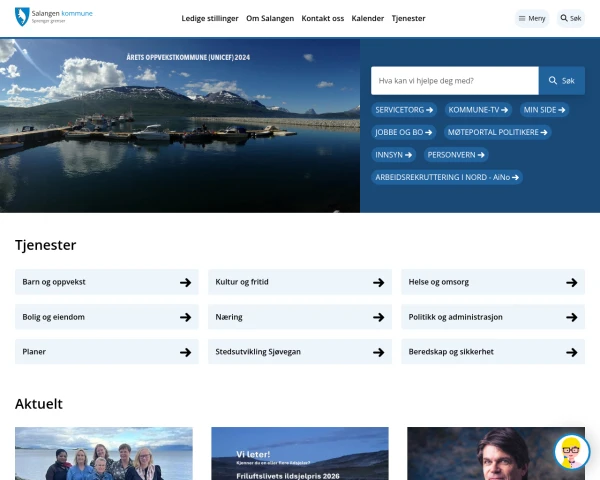Open the KOMMUNE-TV shortcut
The image size is (600, 480).
(478, 110)
